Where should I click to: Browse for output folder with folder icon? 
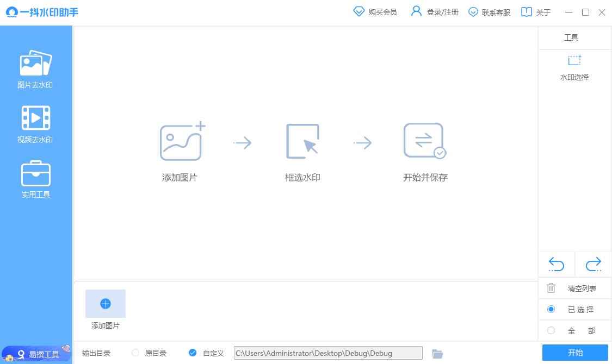(x=437, y=354)
